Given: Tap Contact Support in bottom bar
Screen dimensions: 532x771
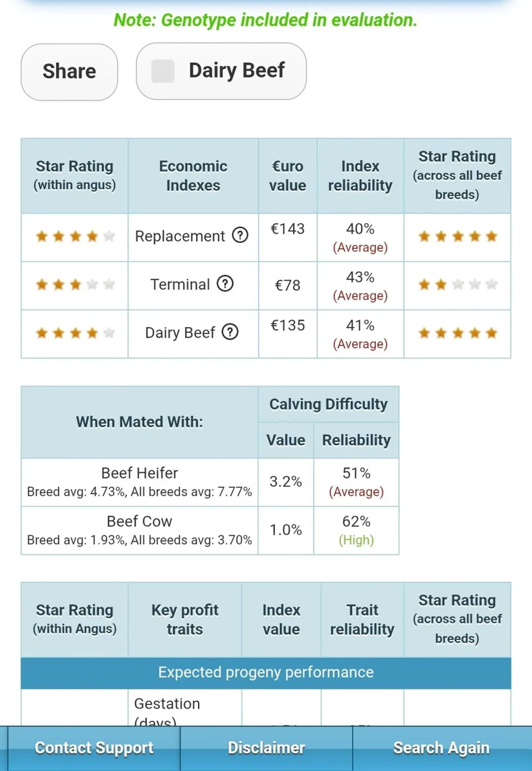Looking at the screenshot, I should click(x=94, y=748).
